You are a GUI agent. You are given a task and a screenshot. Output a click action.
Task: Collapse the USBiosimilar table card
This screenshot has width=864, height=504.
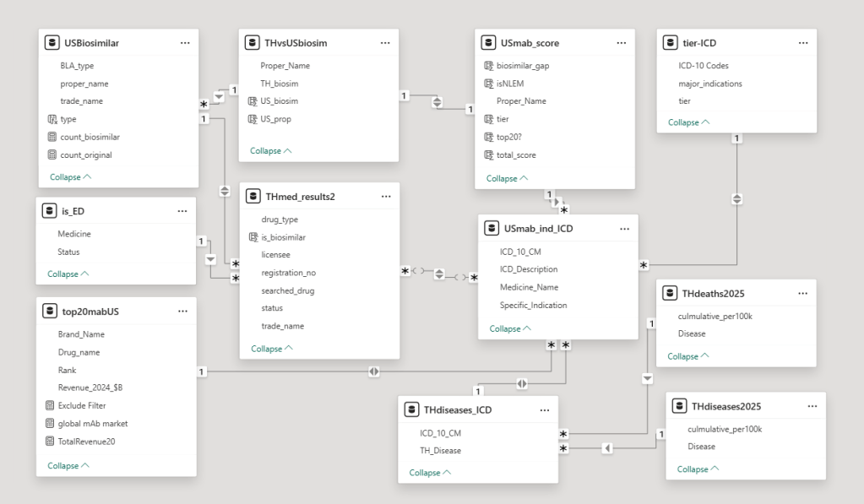[x=70, y=177]
